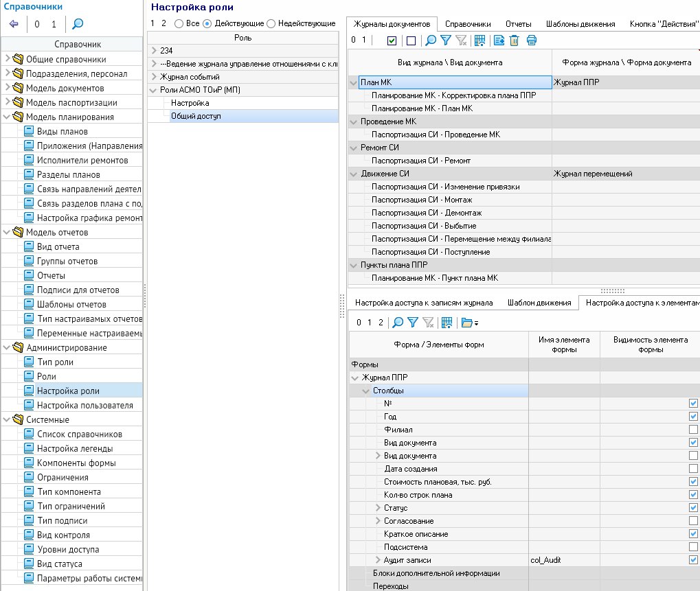The height and width of the screenshot is (591, 700).
Task: Open Настройка доступа к записям журнала tab
Action: [424, 303]
